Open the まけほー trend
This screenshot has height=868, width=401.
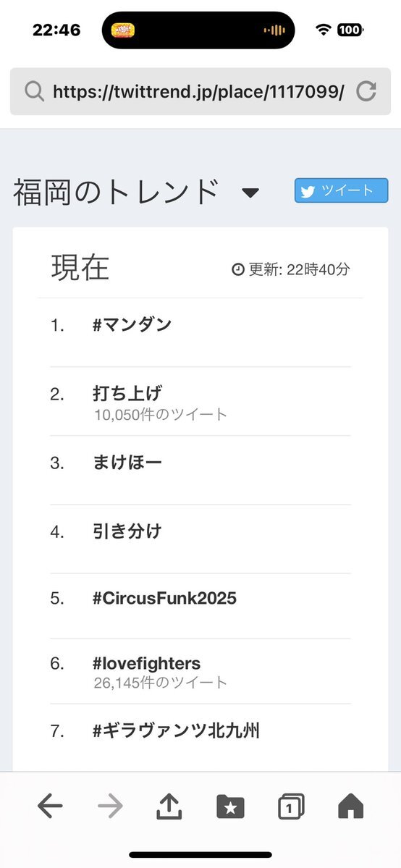point(127,462)
